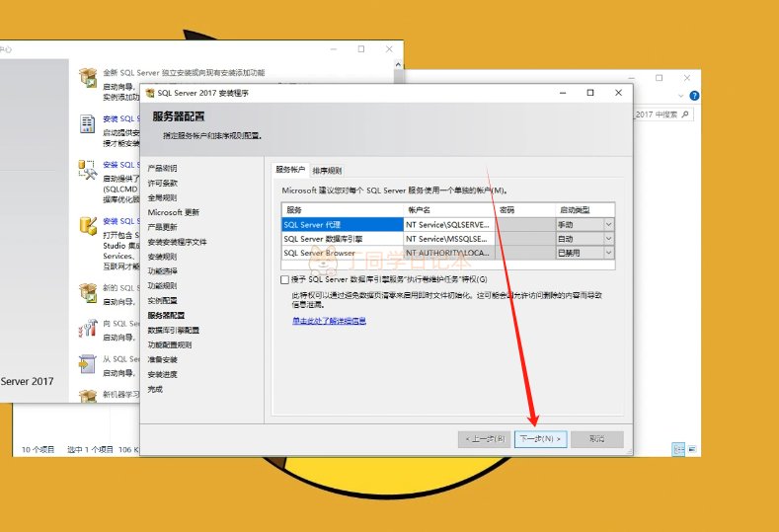Open startup type dropdown for SQL Server 数据库引擎
This screenshot has height=532, width=779.
point(608,238)
